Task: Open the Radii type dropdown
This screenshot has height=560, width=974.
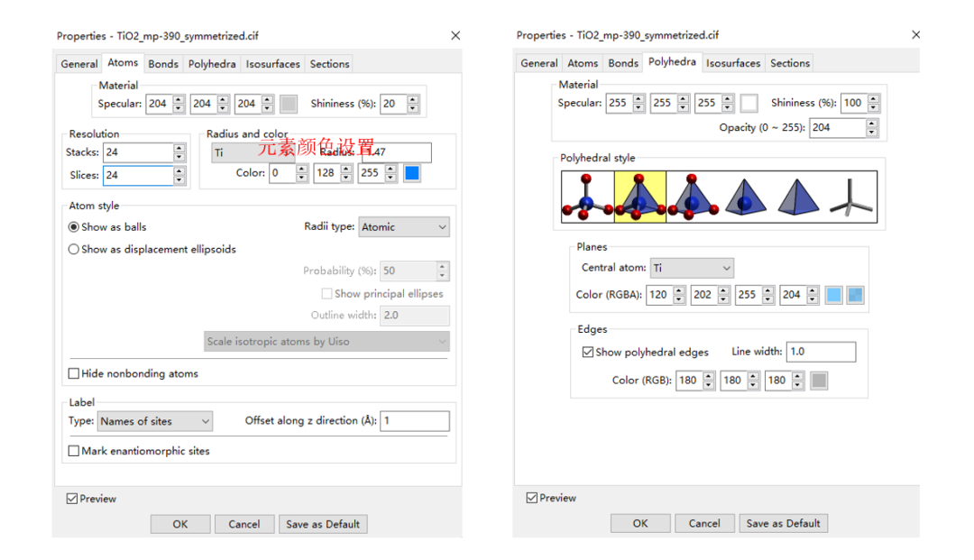Action: pyautogui.click(x=404, y=227)
